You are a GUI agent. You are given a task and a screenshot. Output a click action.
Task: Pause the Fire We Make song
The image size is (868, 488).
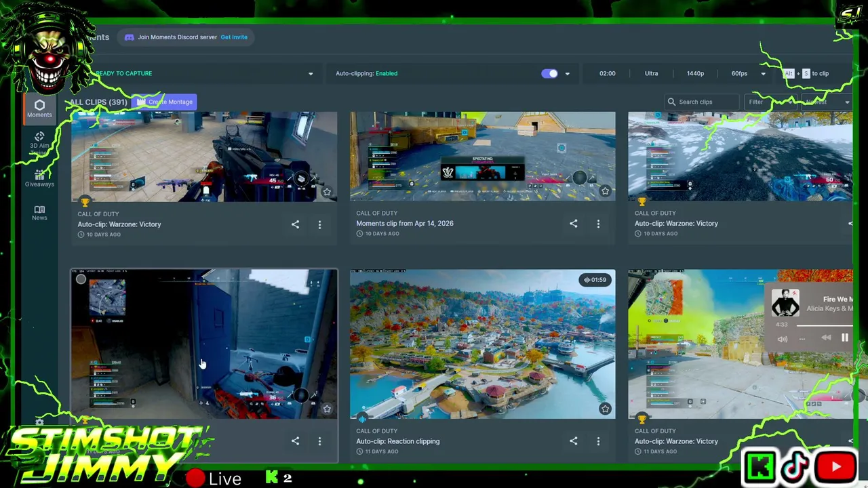[x=845, y=338]
